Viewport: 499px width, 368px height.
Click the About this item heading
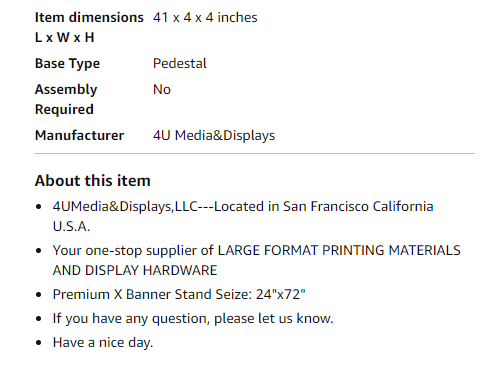tap(93, 181)
